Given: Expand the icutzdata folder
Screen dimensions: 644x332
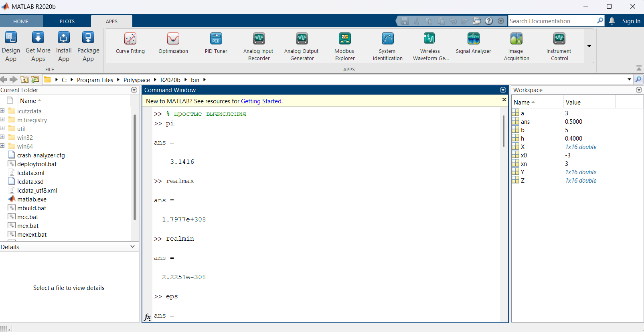Looking at the screenshot, I should click(x=2, y=111).
